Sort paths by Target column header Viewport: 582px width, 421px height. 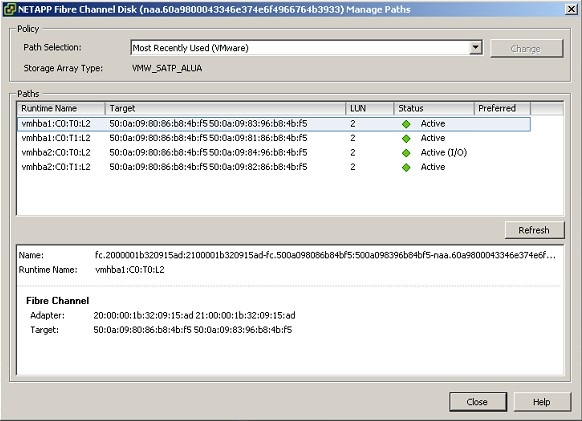coord(225,108)
